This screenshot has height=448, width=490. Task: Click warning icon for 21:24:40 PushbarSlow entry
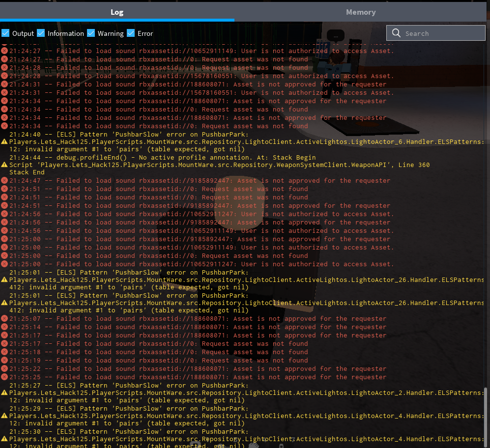[4, 141]
